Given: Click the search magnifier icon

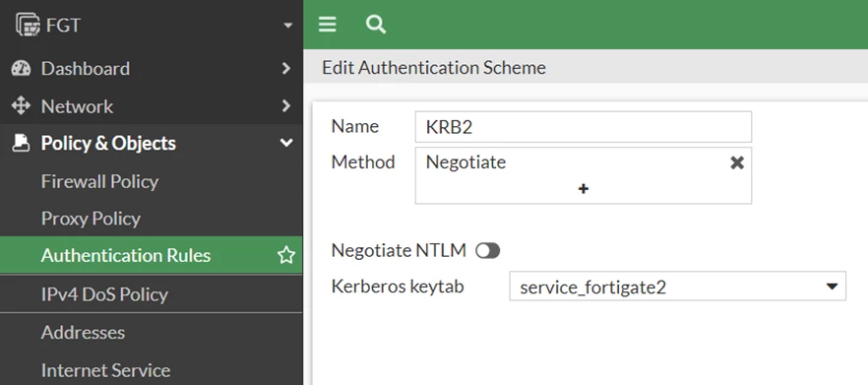Looking at the screenshot, I should [x=375, y=25].
